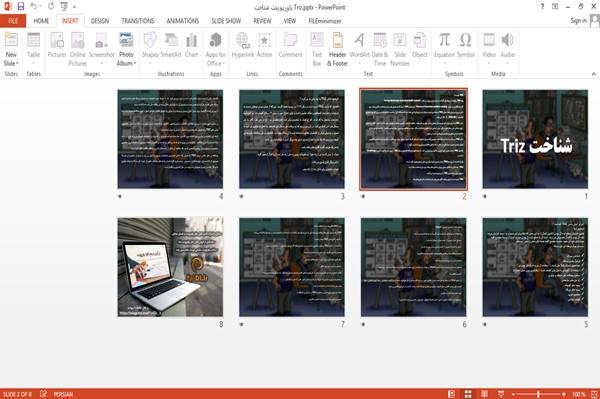
Task: Undo the last action
Action: click(x=34, y=7)
